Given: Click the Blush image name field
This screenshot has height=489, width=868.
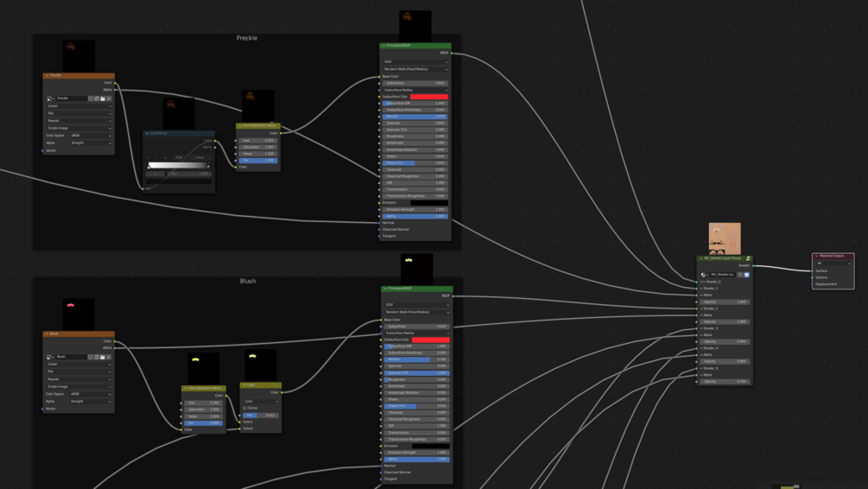Looking at the screenshot, I should pyautogui.click(x=72, y=357).
